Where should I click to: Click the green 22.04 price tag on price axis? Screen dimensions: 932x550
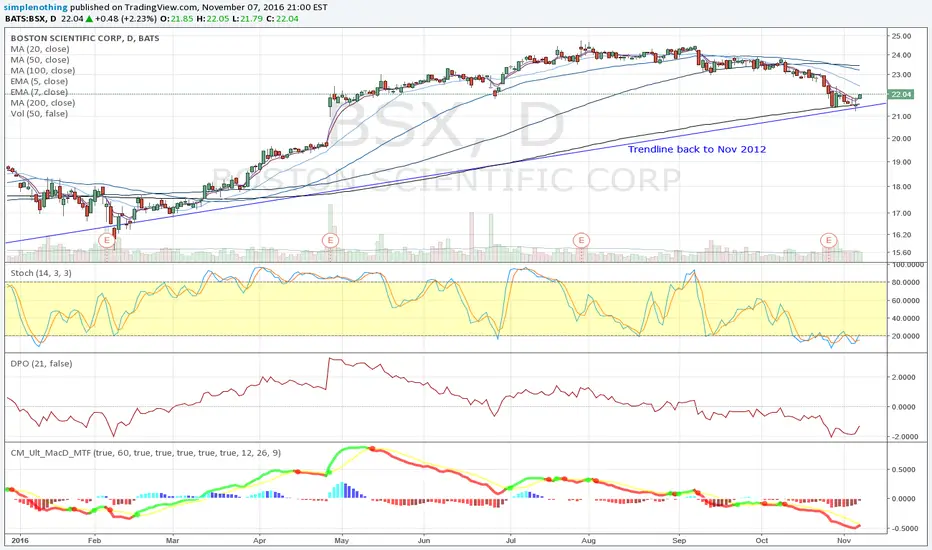[901, 95]
